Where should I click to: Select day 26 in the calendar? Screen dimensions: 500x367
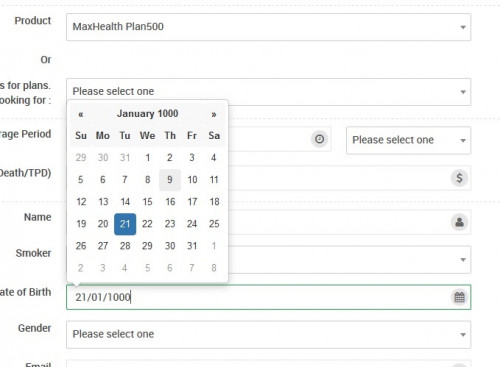click(81, 246)
